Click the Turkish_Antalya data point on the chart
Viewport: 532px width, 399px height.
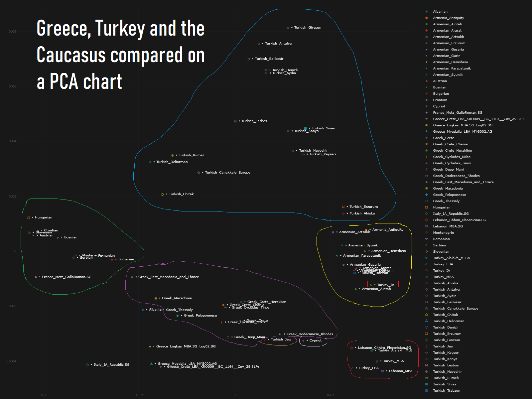(259, 44)
